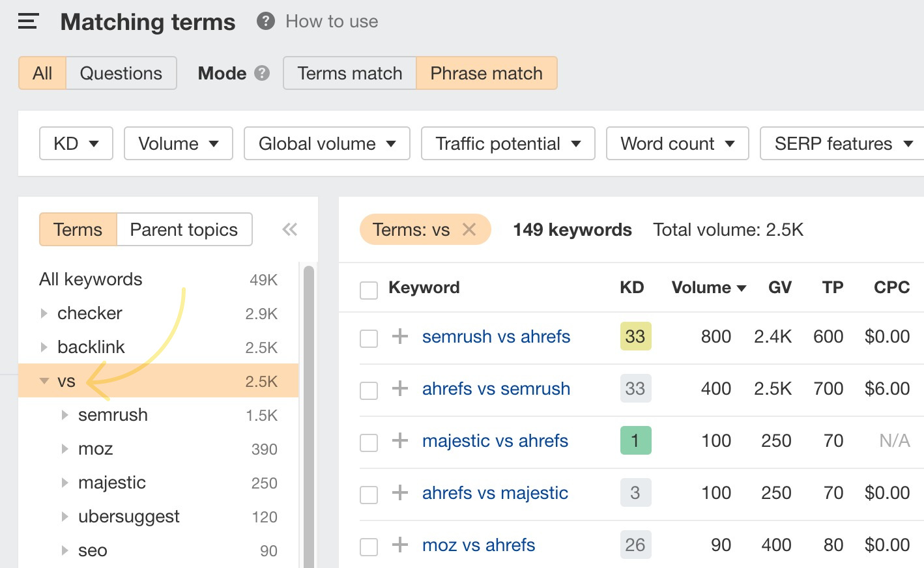Open the KD filter dropdown
The image size is (924, 568).
(x=76, y=143)
